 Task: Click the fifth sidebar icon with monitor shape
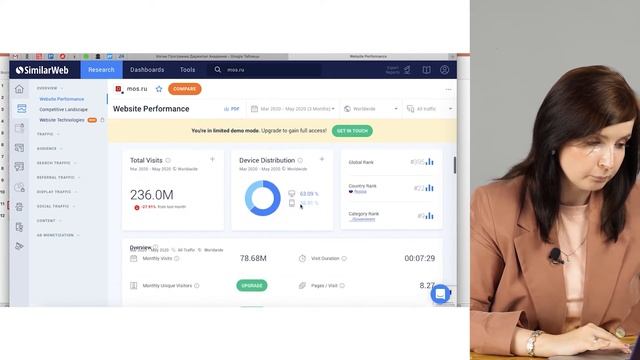point(20,167)
